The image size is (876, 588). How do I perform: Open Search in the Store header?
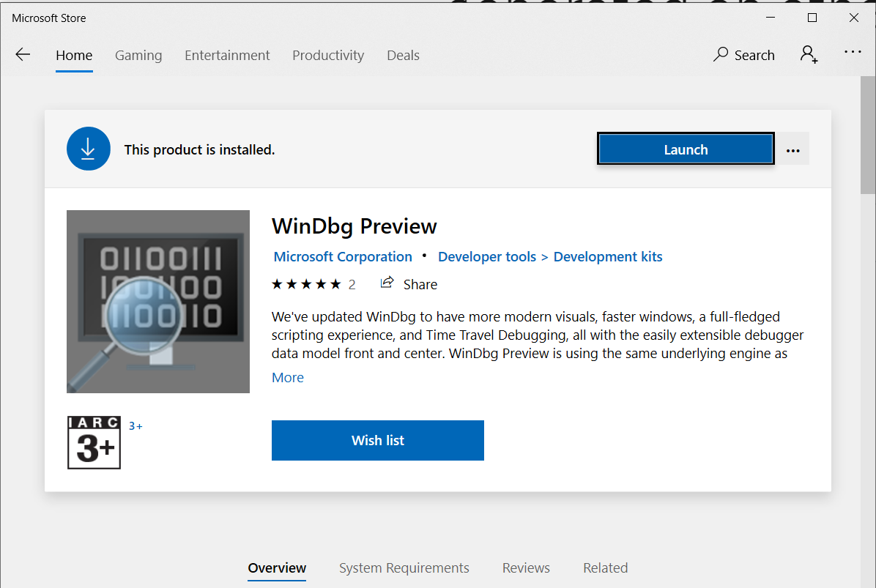(744, 55)
